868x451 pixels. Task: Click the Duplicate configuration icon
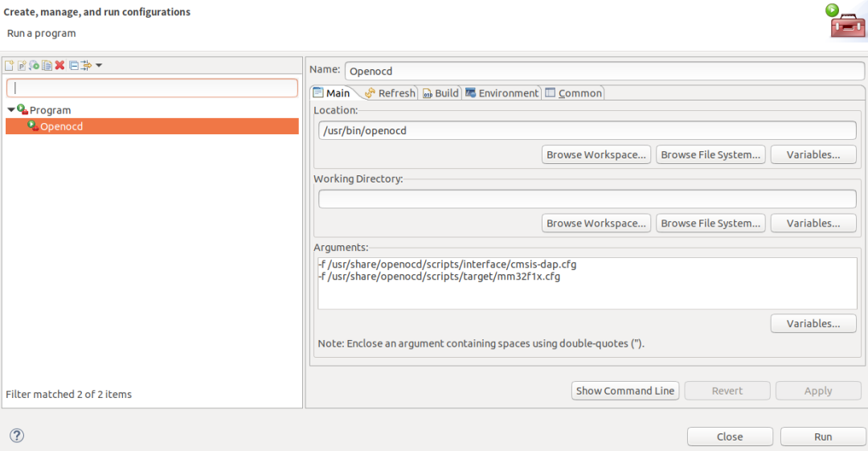click(47, 65)
